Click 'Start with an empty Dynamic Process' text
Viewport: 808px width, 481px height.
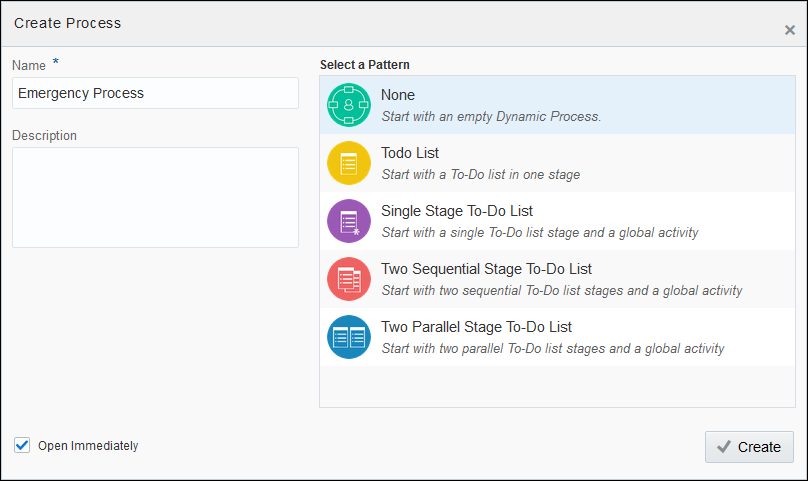coord(491,117)
